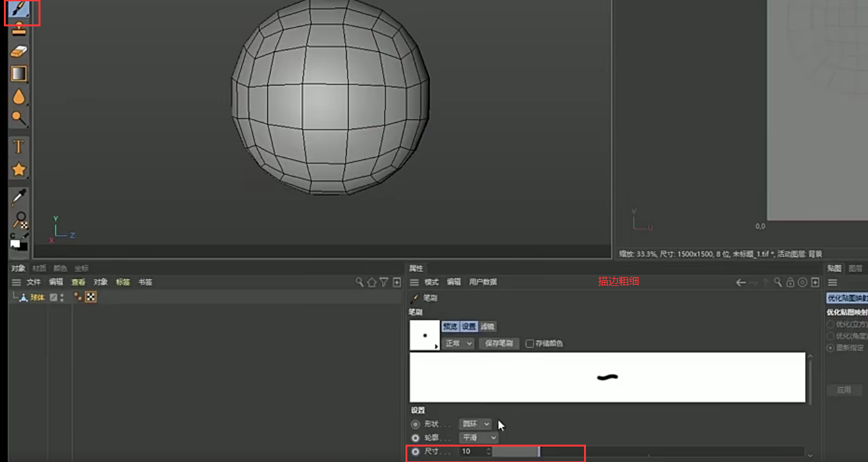Screen dimensions: 868x462
Task: Select the Eraser tool
Action: pos(19,51)
